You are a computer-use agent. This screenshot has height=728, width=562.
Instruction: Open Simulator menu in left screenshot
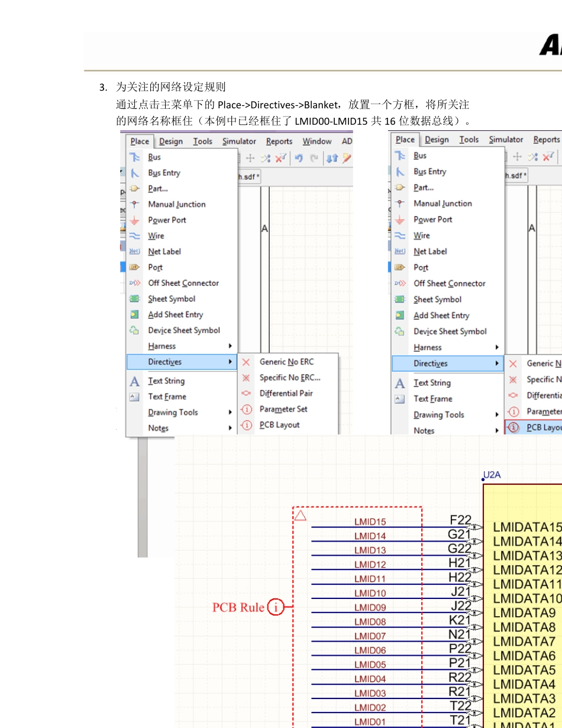(239, 141)
